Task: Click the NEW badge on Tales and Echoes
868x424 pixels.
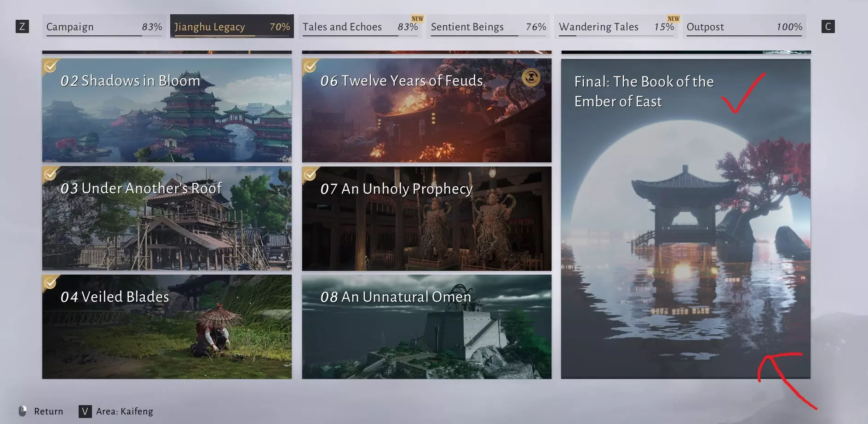Action: [417, 19]
